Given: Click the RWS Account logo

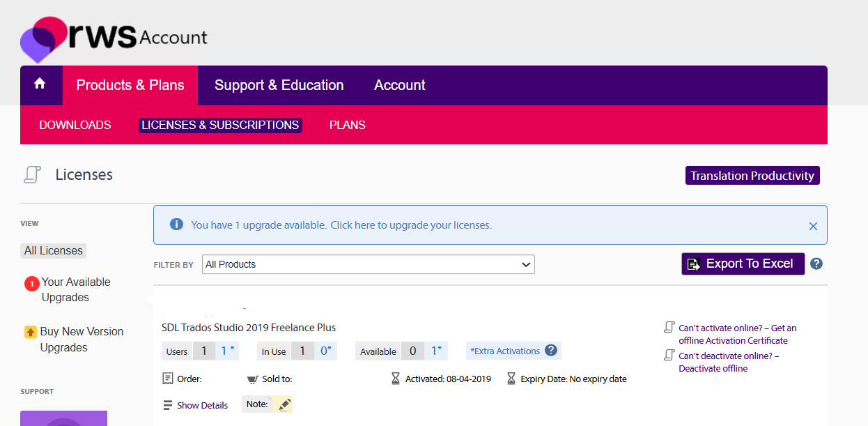Looking at the screenshot, I should [x=114, y=38].
